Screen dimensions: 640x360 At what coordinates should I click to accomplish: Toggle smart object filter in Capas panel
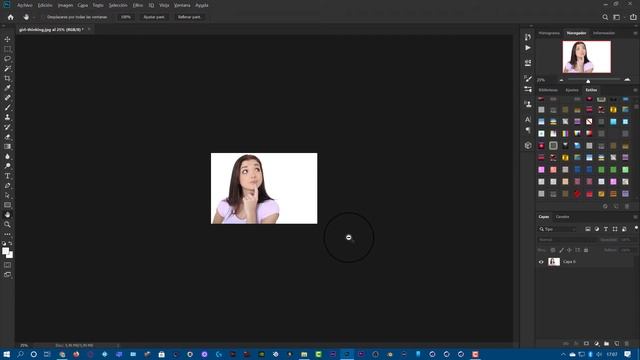(624, 229)
